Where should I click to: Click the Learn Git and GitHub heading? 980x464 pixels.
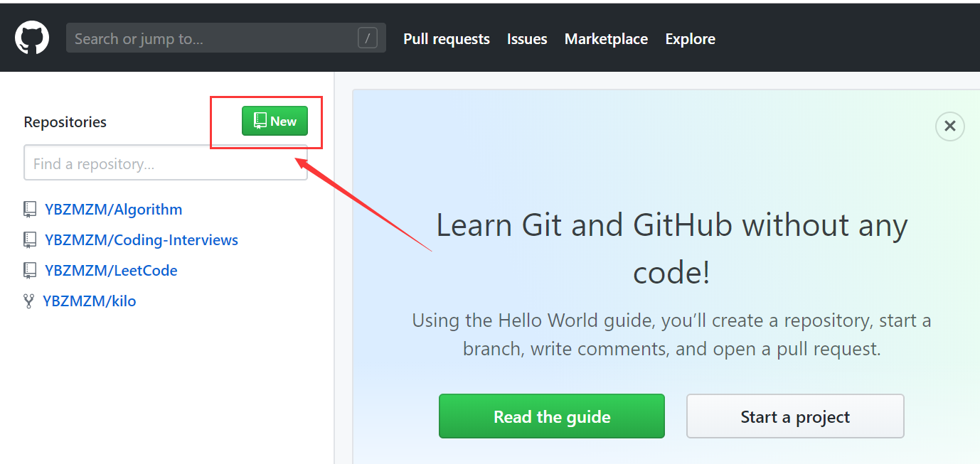tap(671, 248)
